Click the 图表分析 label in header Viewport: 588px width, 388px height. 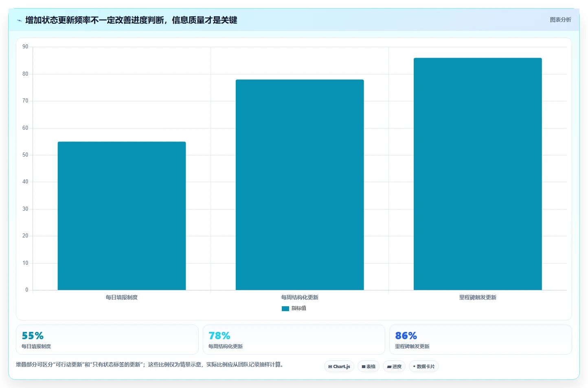560,20
